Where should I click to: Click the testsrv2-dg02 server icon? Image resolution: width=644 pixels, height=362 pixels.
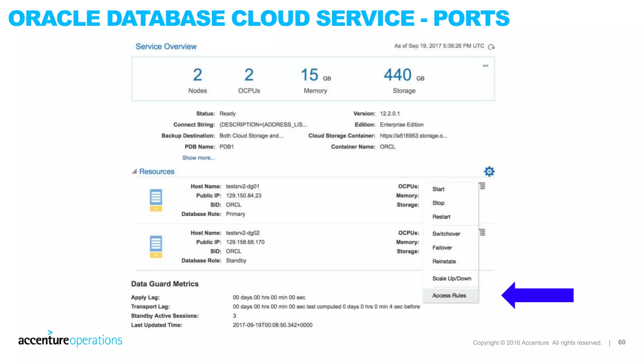(x=156, y=247)
